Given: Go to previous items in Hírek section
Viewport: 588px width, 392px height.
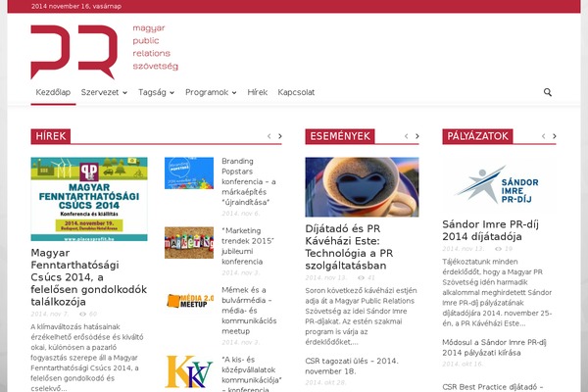Looking at the screenshot, I should tap(269, 136).
